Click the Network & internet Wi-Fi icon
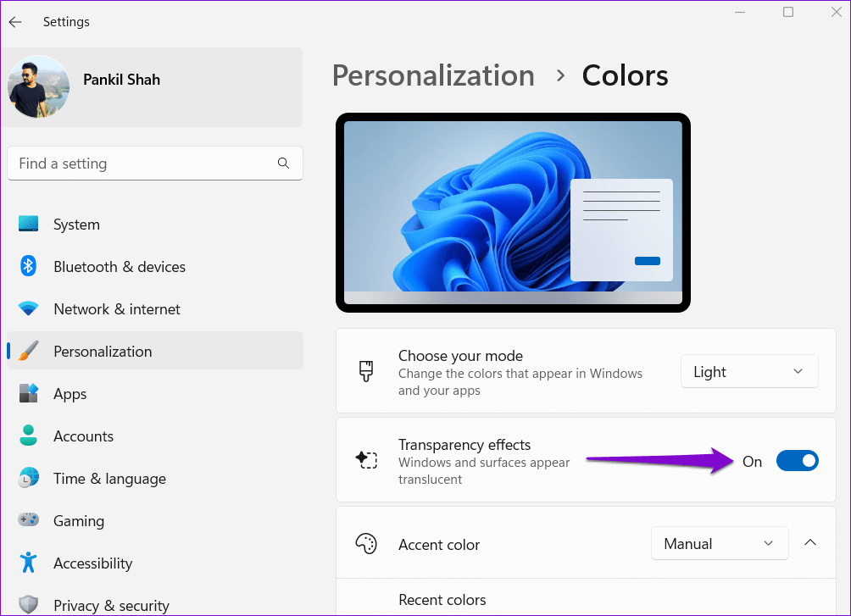The image size is (851, 616). click(x=29, y=309)
